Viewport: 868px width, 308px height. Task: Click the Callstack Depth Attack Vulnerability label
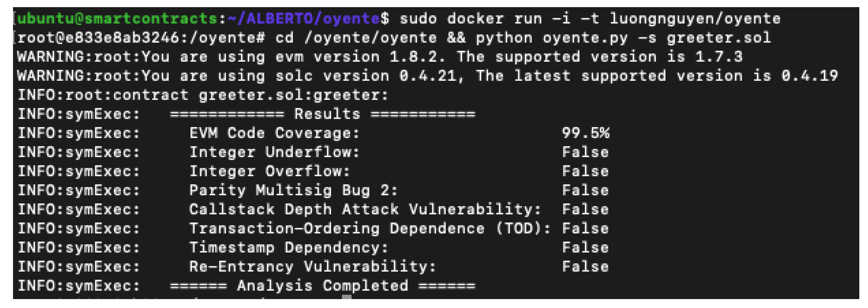tap(365, 209)
